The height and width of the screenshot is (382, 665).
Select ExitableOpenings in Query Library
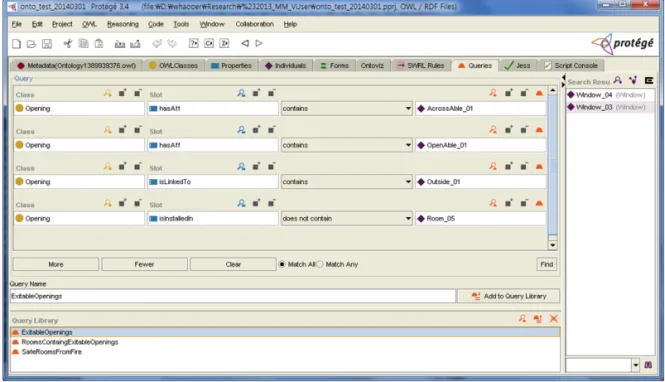click(285, 332)
